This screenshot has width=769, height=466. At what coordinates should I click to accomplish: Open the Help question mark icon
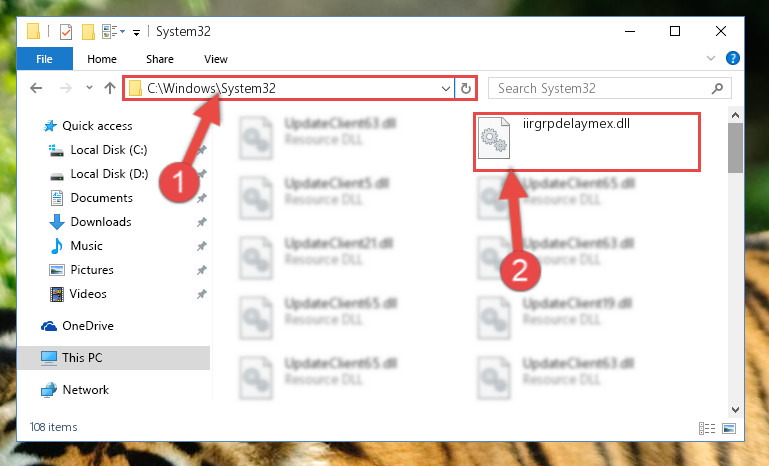click(x=733, y=58)
